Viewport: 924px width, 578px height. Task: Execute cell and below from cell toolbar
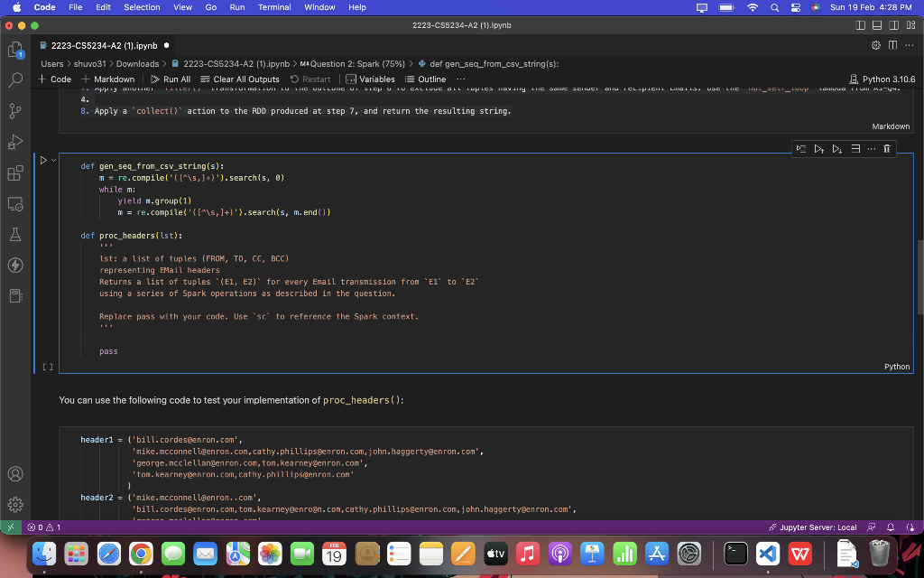[x=836, y=149]
